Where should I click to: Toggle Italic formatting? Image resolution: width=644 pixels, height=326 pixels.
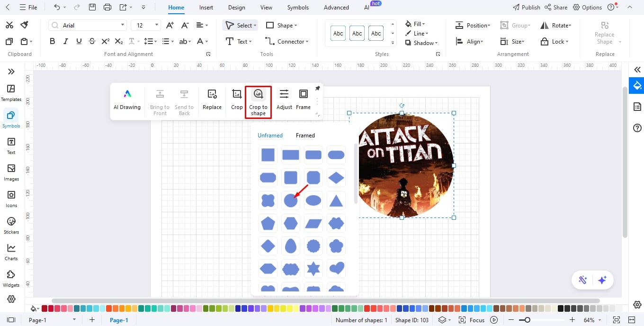[x=66, y=41]
